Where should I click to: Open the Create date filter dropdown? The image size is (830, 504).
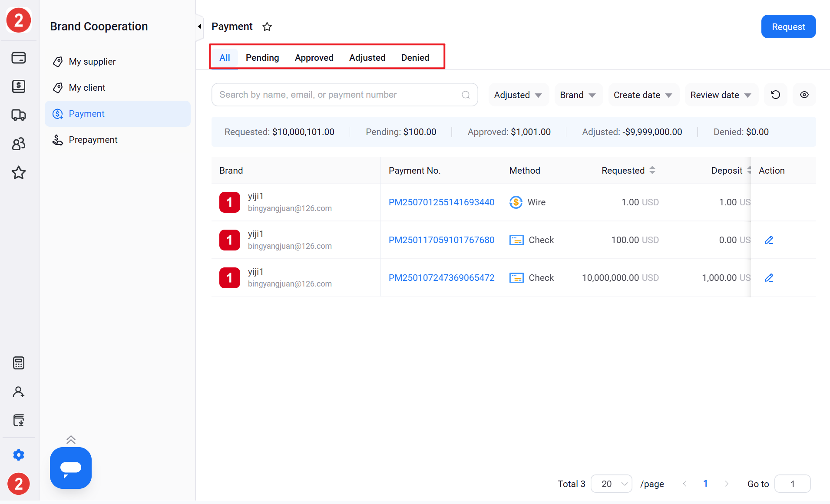643,95
